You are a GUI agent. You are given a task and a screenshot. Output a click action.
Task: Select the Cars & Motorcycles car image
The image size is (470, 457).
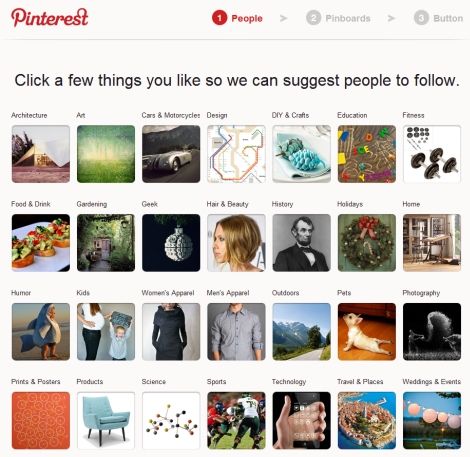pos(171,154)
